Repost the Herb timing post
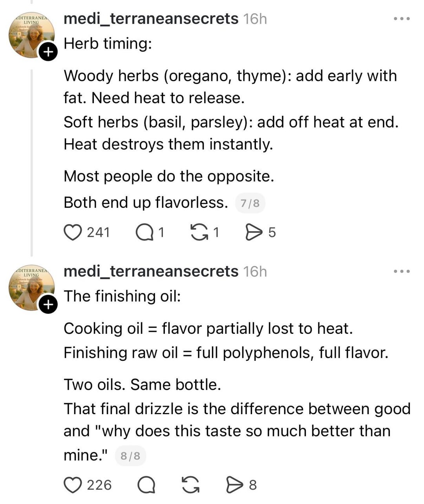 tap(199, 232)
